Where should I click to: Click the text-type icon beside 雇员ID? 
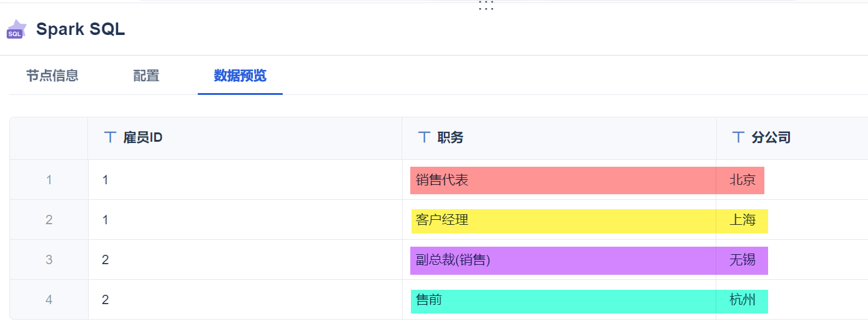[x=110, y=137]
